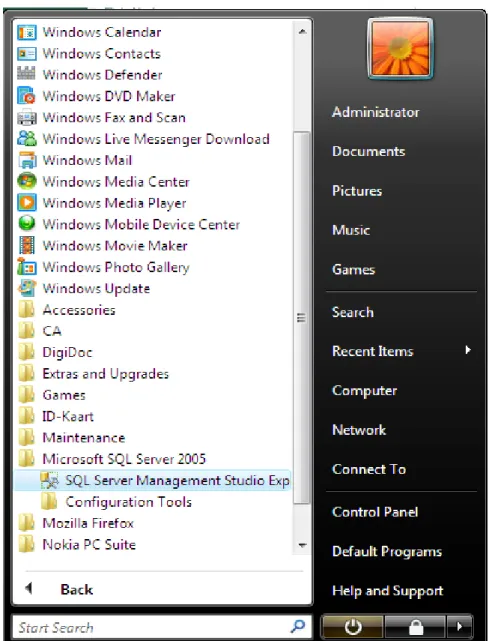489x641 pixels.
Task: Open the Windows Calendar icon
Action: (x=27, y=32)
